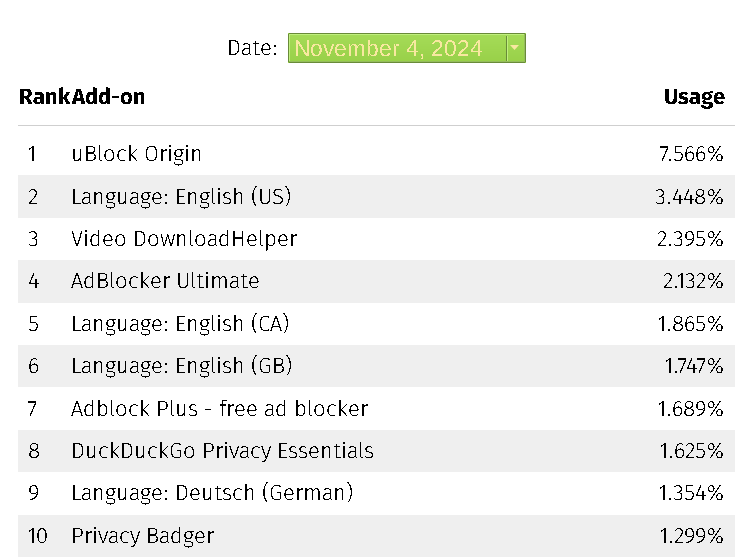This screenshot has height=558, width=752.
Task: Select Language: English (CA) entry
Action: click(x=180, y=324)
